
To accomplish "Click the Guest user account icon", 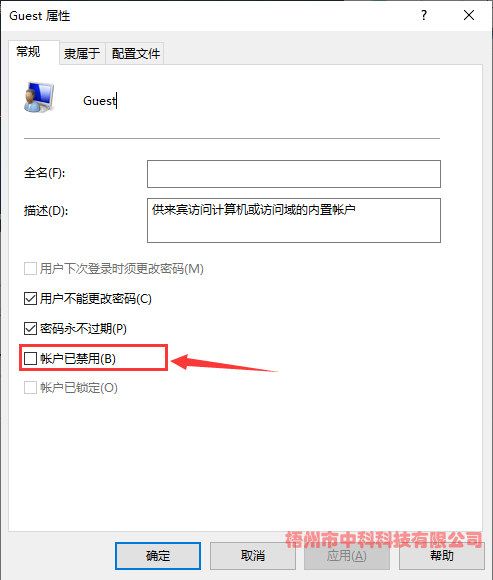I will click(x=39, y=98).
